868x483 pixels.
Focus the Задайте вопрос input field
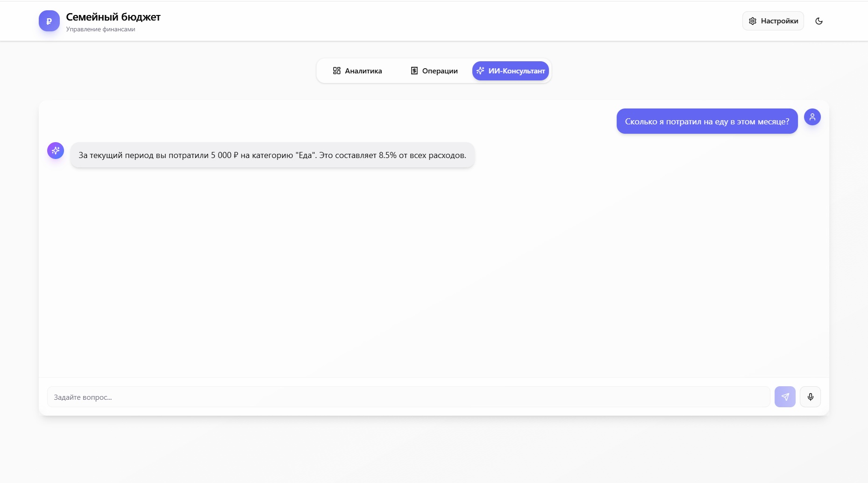(x=409, y=397)
